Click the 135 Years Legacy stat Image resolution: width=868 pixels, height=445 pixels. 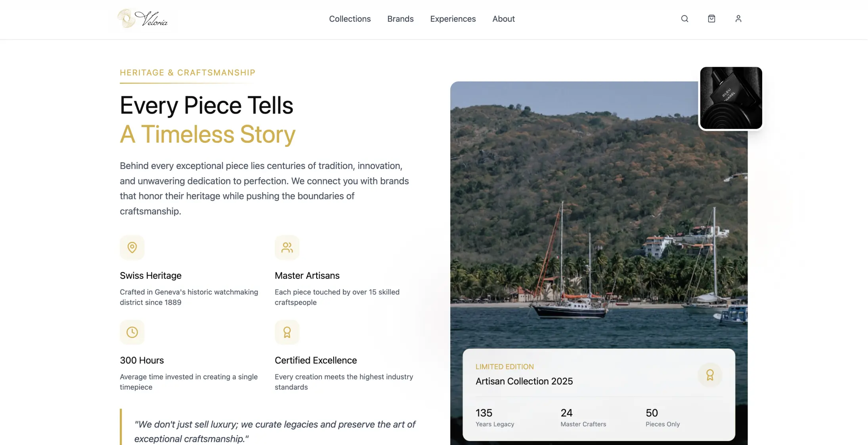(495, 418)
